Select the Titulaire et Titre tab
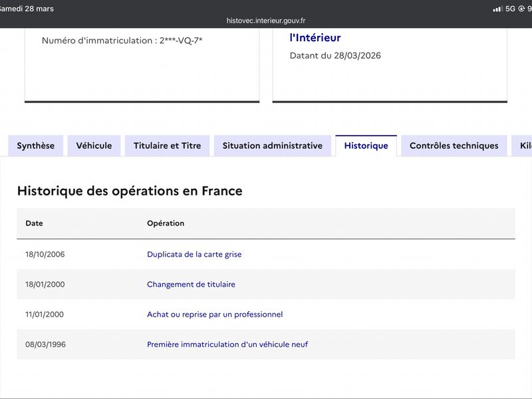 [167, 146]
